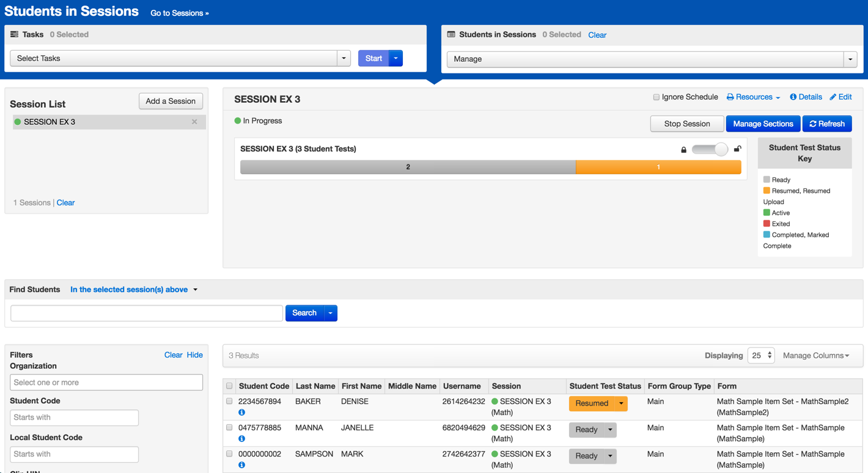
Task: Click the orange Resumed segment of progress bar
Action: [x=658, y=167]
